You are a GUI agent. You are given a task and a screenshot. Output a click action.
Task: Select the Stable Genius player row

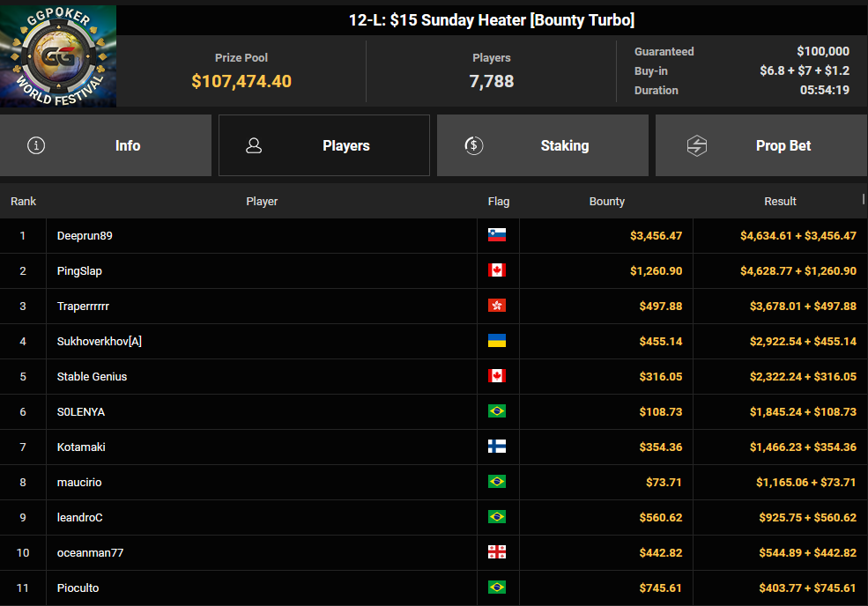pos(434,376)
